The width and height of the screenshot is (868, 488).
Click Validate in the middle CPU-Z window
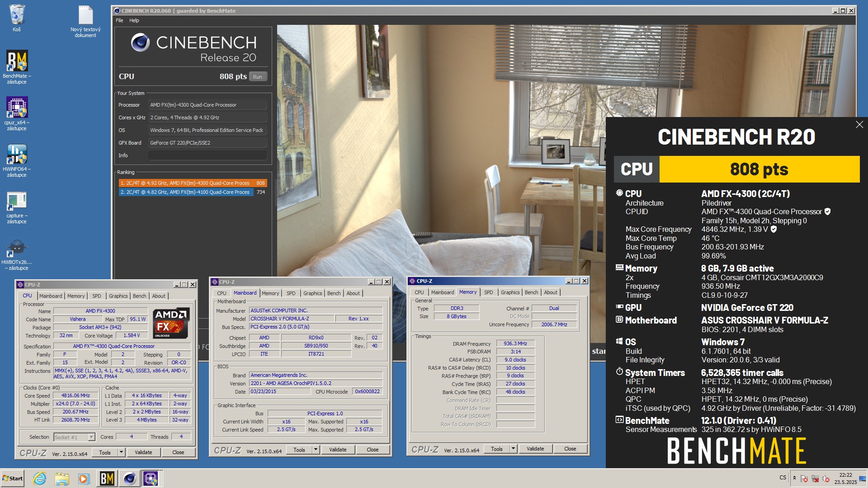pos(338,450)
